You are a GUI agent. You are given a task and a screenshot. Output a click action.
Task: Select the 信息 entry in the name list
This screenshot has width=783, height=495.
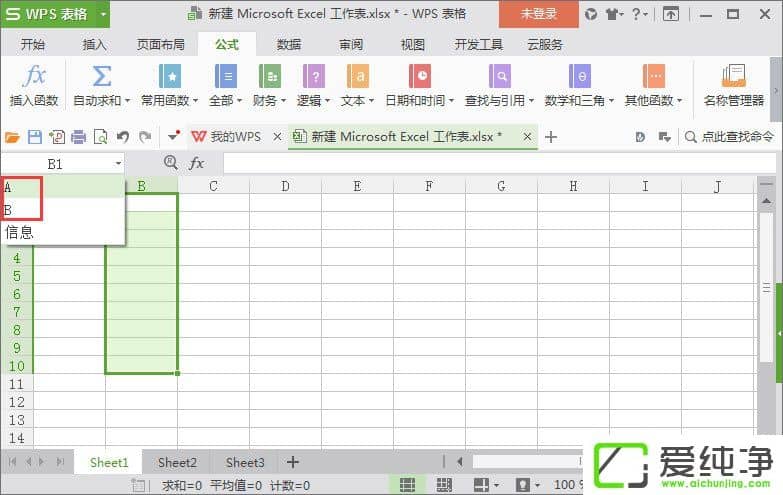[x=20, y=232]
